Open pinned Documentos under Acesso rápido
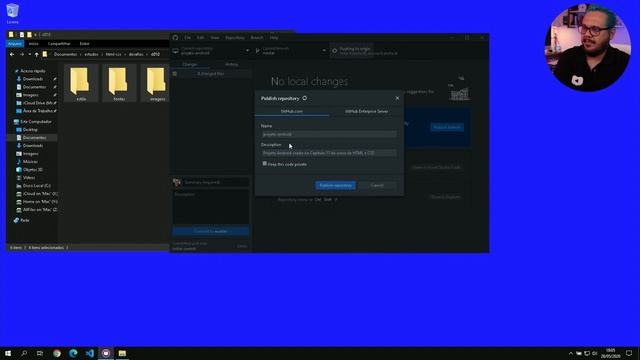 point(34,87)
